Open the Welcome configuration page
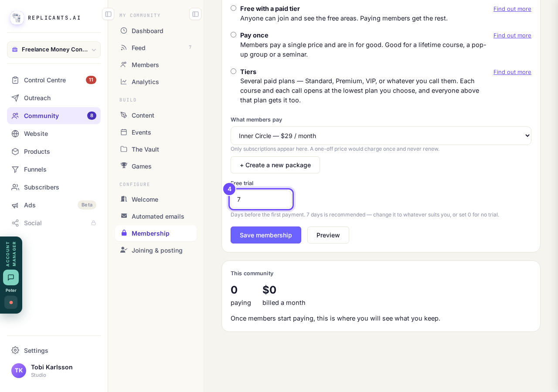The image size is (558, 392). pos(156,199)
